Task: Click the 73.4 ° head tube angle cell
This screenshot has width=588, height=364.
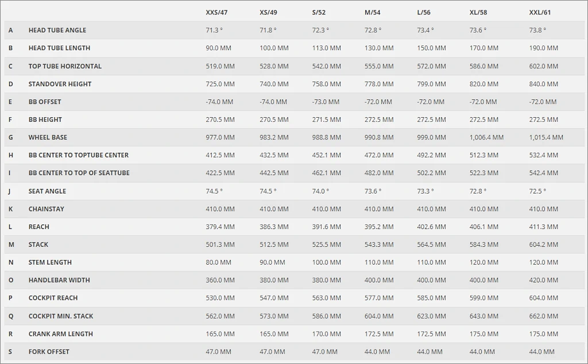Action: point(425,30)
